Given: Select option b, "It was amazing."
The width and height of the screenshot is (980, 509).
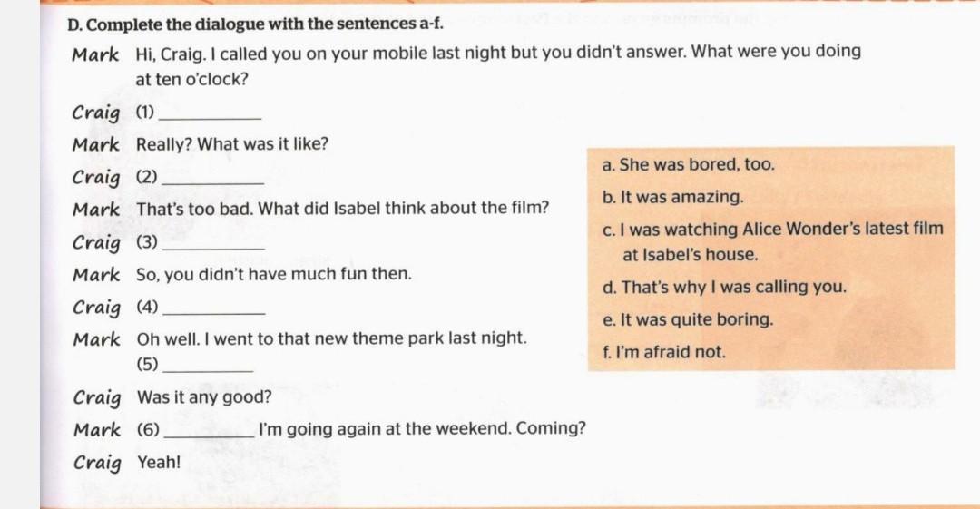Looking at the screenshot, I should pos(672,198).
